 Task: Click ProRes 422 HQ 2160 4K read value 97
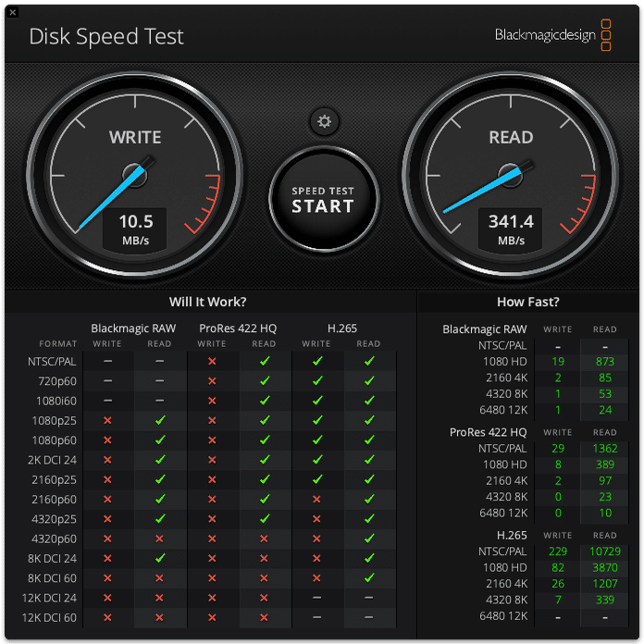[x=605, y=480]
